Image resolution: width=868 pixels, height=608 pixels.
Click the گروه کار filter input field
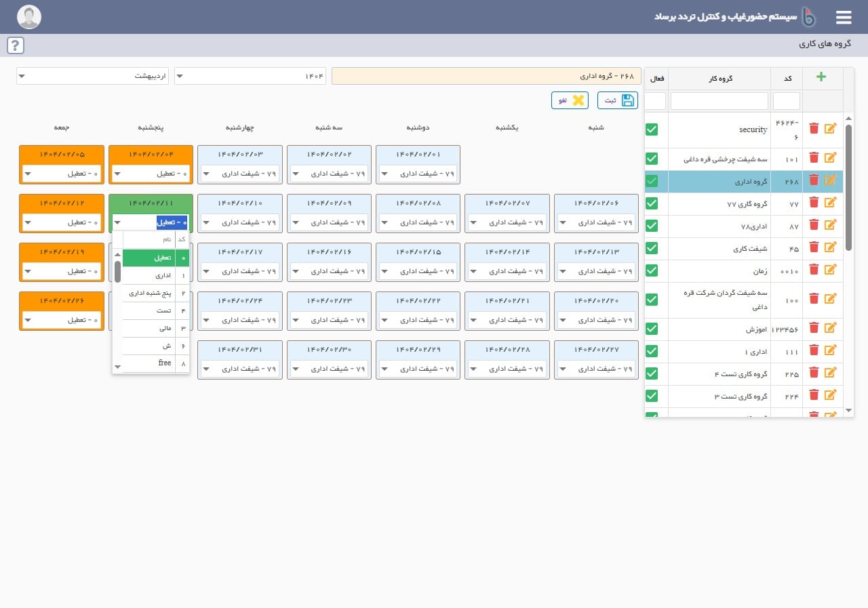click(719, 101)
